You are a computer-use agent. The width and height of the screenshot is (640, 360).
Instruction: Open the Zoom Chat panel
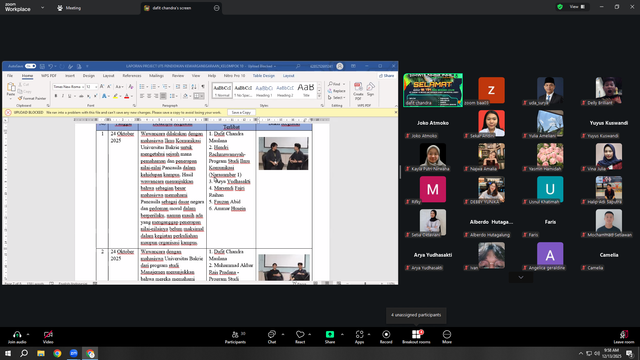[272, 337]
